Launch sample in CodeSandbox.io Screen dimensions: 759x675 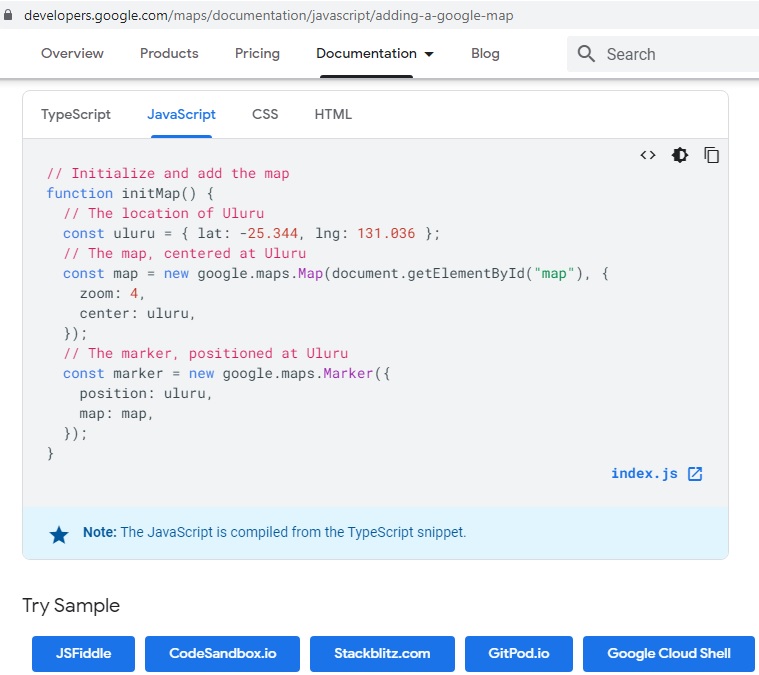point(222,654)
